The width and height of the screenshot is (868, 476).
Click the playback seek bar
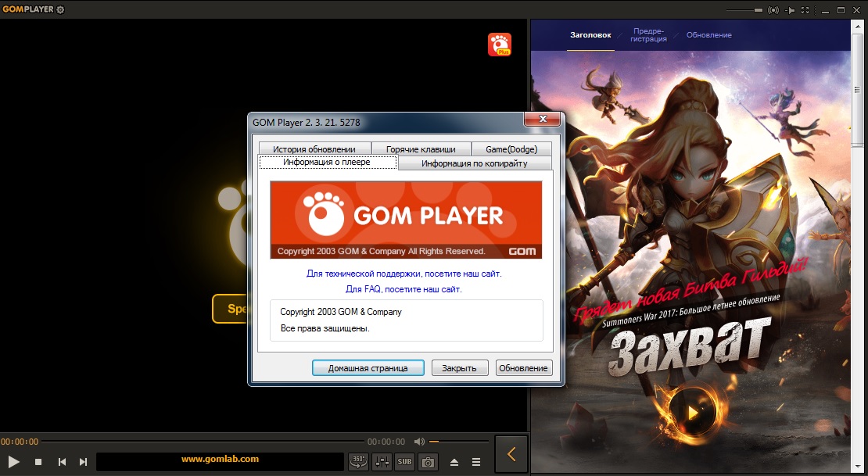203,442
